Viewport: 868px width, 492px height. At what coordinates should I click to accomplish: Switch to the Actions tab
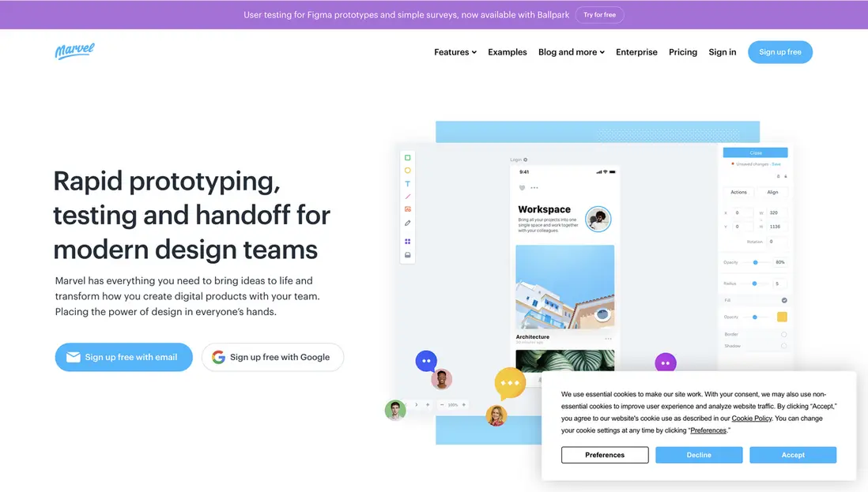(738, 193)
